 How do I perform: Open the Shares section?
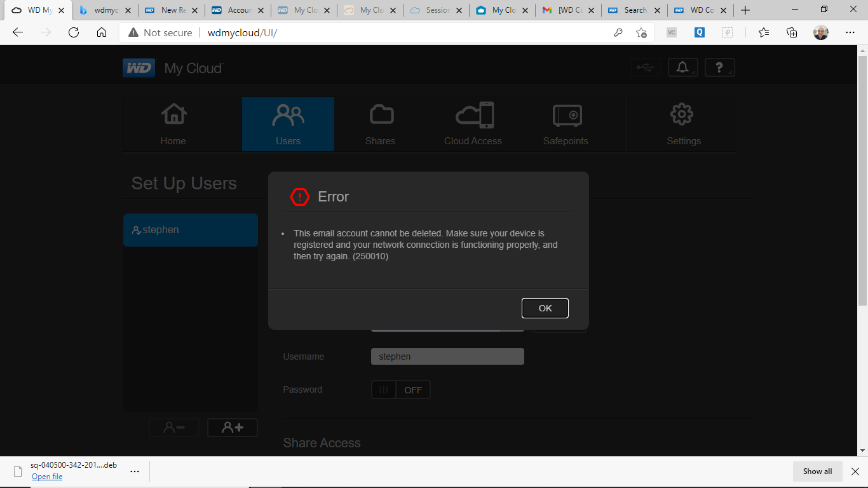pos(381,125)
